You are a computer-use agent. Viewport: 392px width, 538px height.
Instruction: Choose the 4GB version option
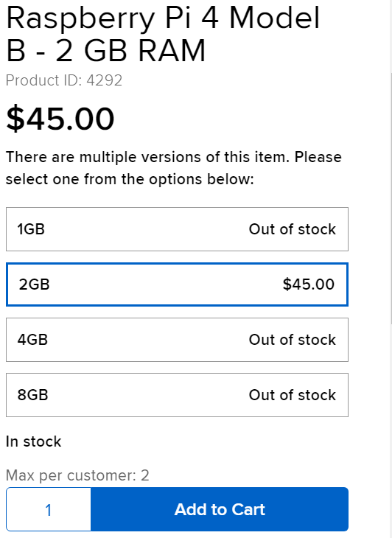click(177, 340)
